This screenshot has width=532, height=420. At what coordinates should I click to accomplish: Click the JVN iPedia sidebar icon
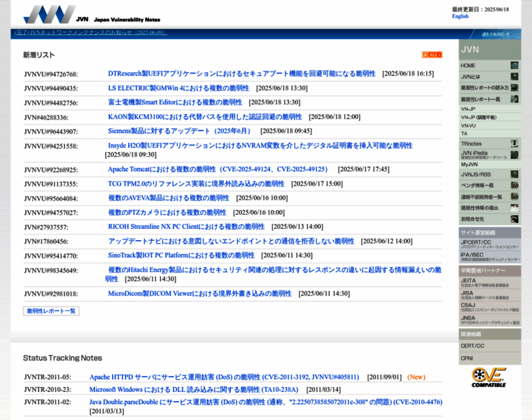click(514, 155)
